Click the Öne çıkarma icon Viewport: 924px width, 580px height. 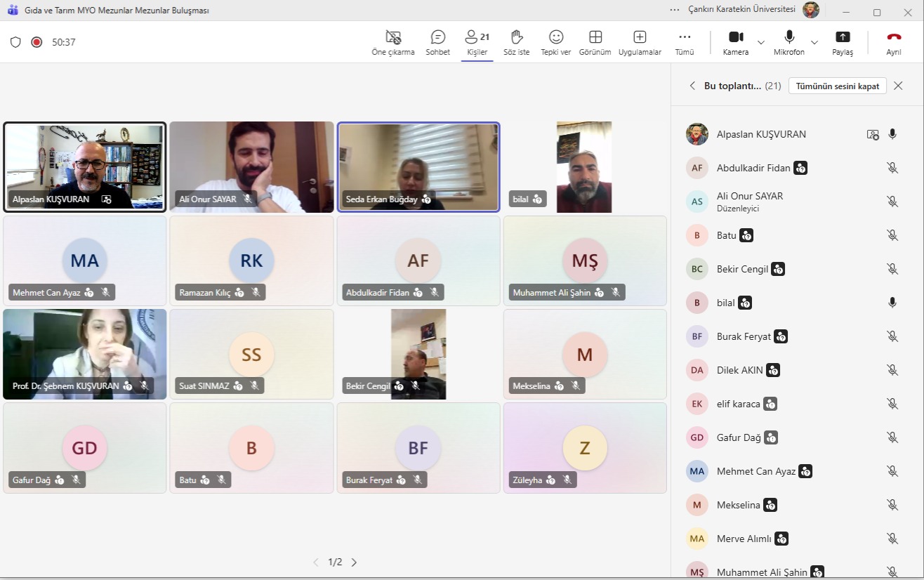(x=393, y=42)
